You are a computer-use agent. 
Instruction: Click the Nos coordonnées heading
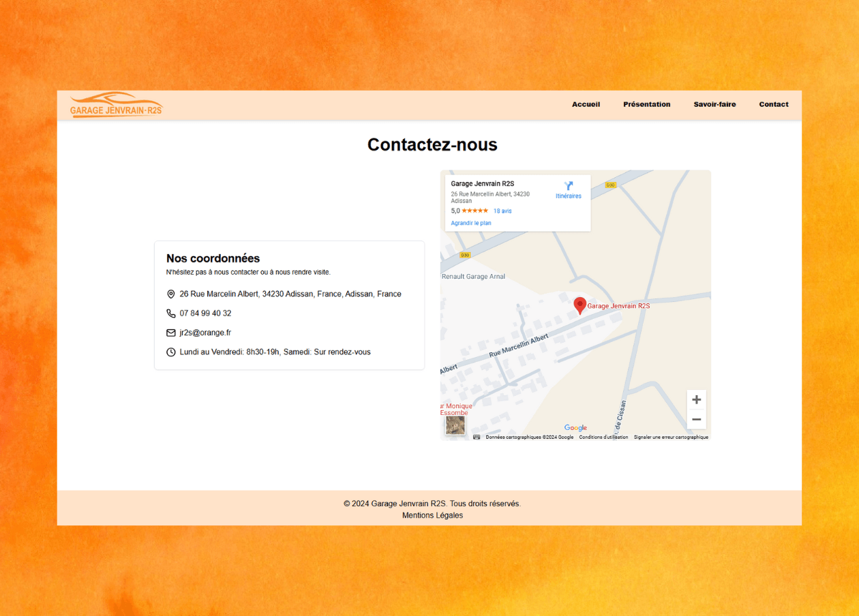(213, 258)
